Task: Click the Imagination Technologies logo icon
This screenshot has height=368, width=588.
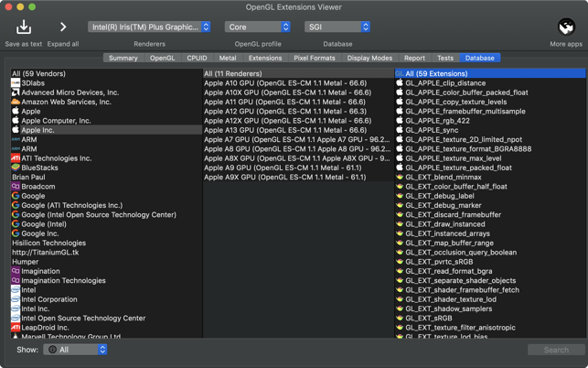Action: pos(16,280)
